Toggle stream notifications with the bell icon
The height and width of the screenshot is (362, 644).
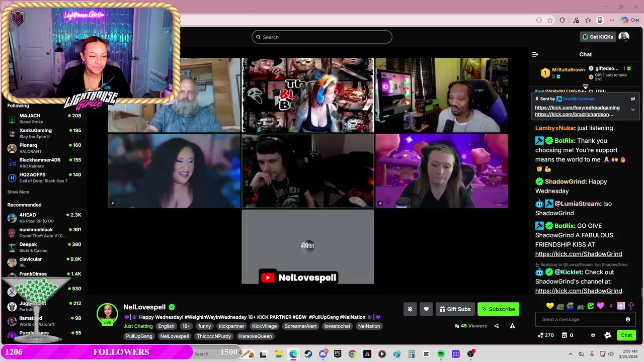tap(410, 309)
